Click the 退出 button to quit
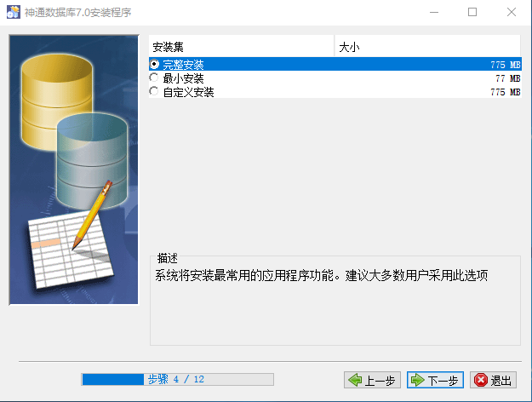The width and height of the screenshot is (532, 402). point(494,380)
